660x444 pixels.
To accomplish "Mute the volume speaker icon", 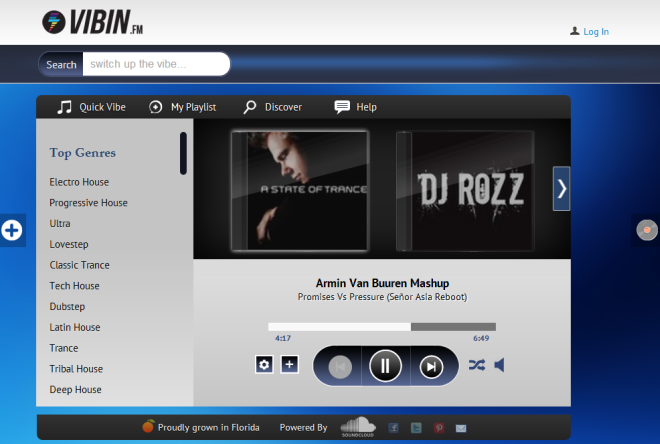I will (x=499, y=365).
